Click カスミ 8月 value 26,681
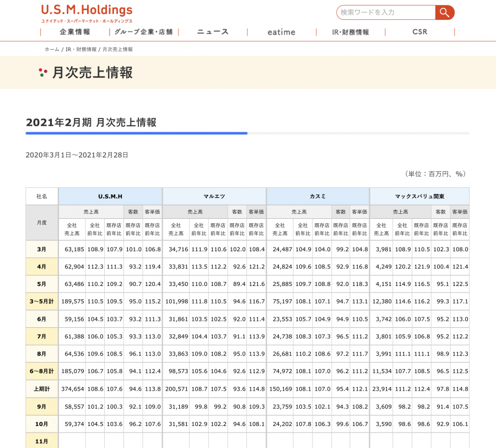The image size is (496, 448). point(283,354)
